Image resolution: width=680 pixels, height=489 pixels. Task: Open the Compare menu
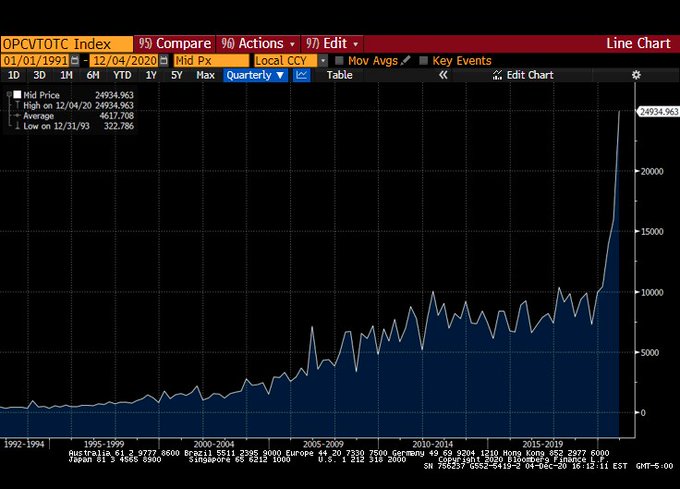(x=175, y=44)
